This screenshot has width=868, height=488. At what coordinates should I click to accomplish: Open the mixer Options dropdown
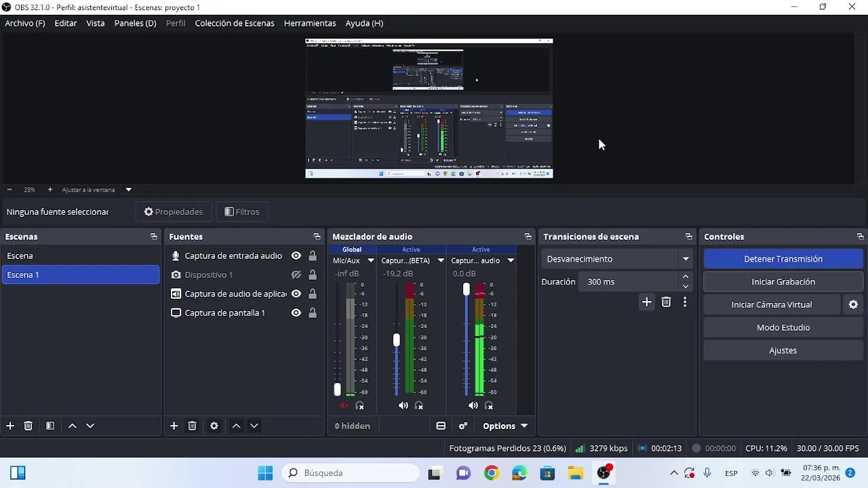pos(505,426)
